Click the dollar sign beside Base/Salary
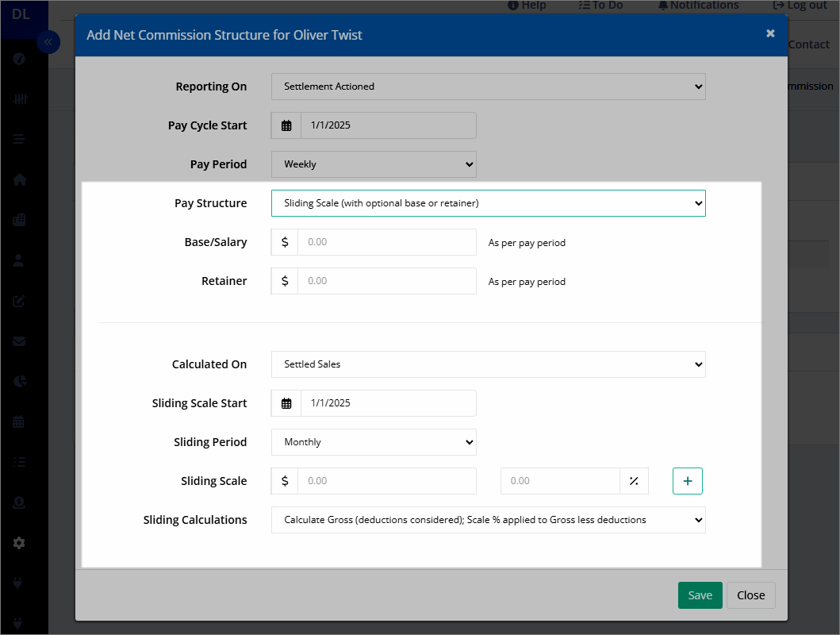Viewport: 840px width, 635px height. click(x=285, y=242)
